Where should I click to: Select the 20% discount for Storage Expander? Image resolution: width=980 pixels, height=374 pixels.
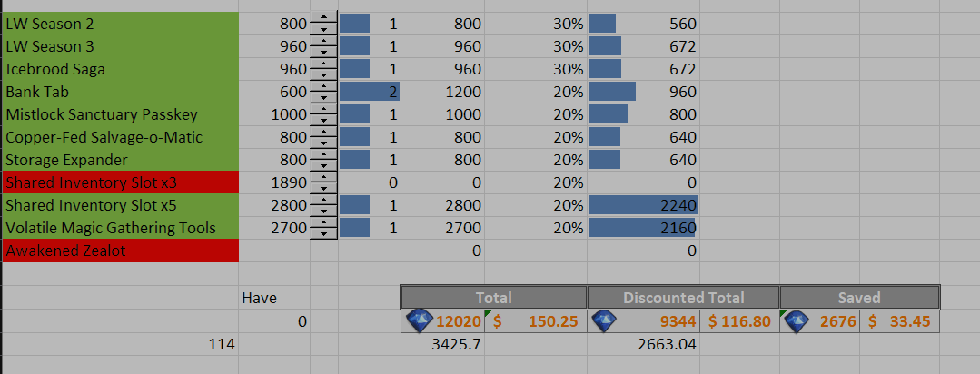click(x=536, y=159)
